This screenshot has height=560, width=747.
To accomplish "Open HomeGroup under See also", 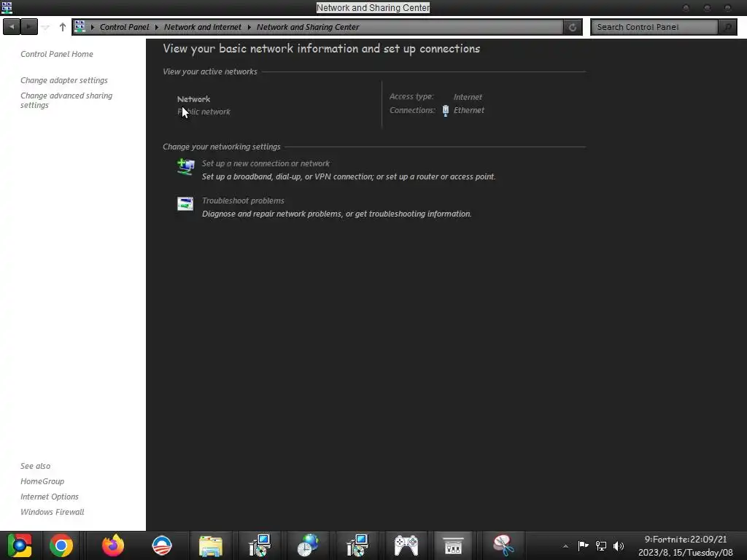I will click(x=42, y=481).
